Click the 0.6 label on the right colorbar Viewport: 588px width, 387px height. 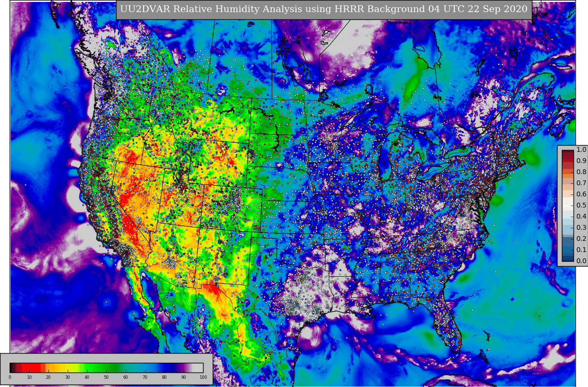(581, 194)
